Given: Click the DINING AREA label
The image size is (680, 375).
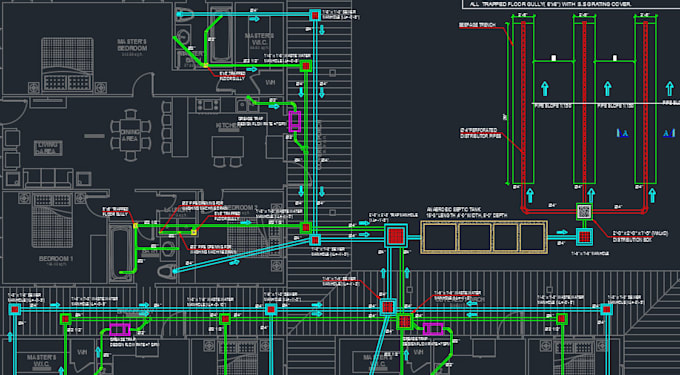Looking at the screenshot, I should point(130,135).
